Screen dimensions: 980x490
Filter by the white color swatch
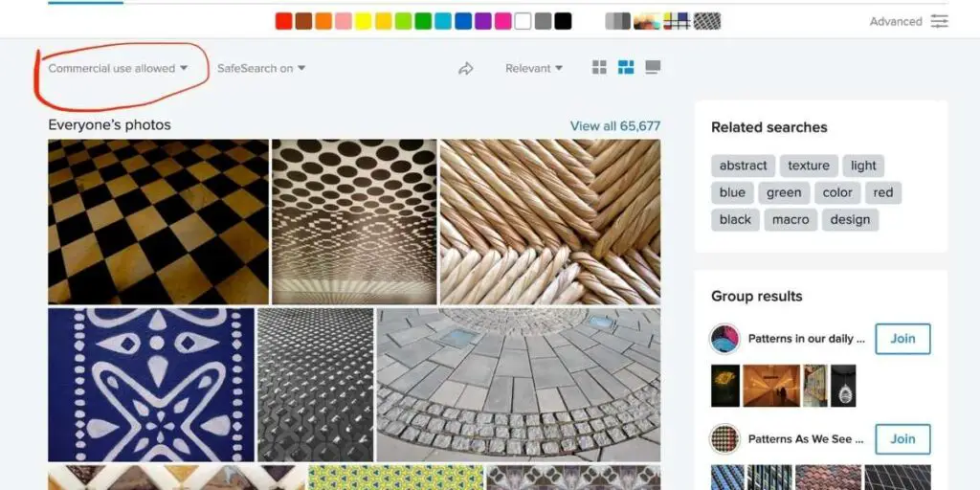point(523,21)
